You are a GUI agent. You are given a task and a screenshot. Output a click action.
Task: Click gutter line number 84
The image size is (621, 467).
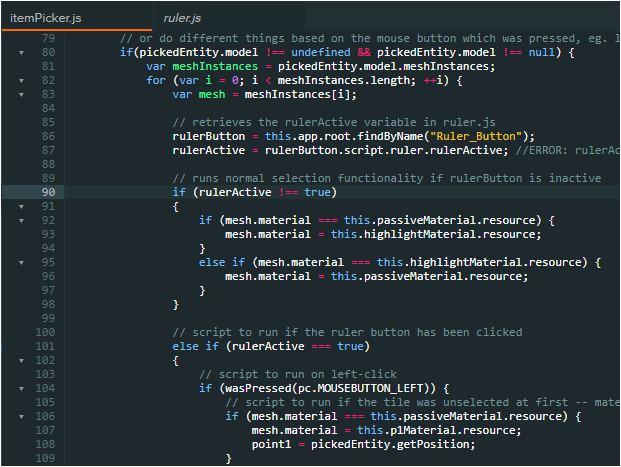click(x=48, y=108)
